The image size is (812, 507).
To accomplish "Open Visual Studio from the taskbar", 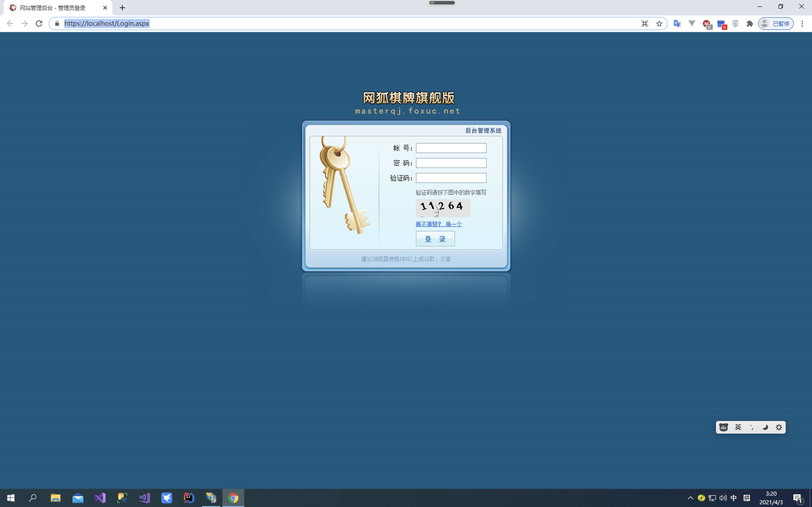I will pyautogui.click(x=100, y=498).
